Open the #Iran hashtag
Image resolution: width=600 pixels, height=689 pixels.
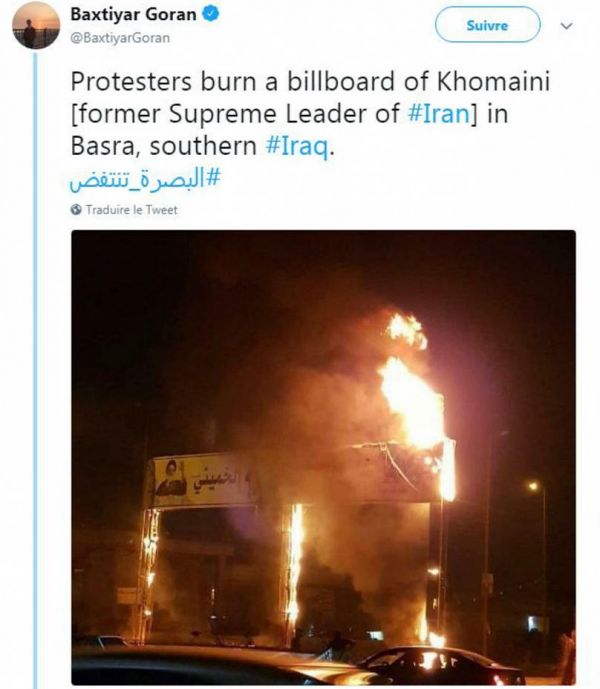point(440,113)
